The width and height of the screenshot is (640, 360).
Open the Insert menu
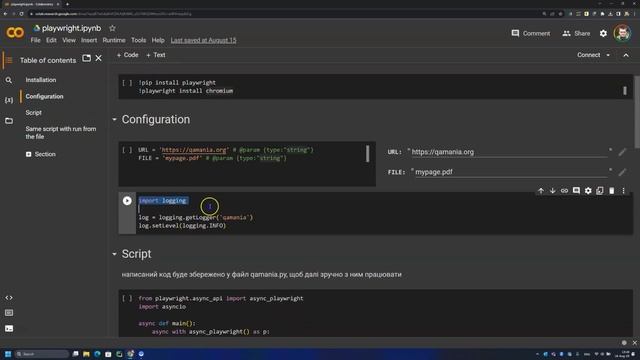pos(89,40)
